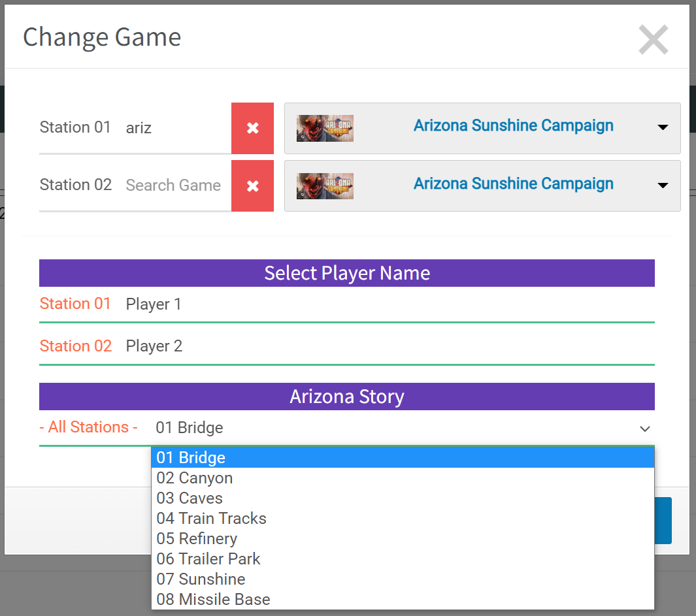Image resolution: width=696 pixels, height=616 pixels.
Task: Open Station 02 game dropdown arrow
Action: tap(663, 186)
